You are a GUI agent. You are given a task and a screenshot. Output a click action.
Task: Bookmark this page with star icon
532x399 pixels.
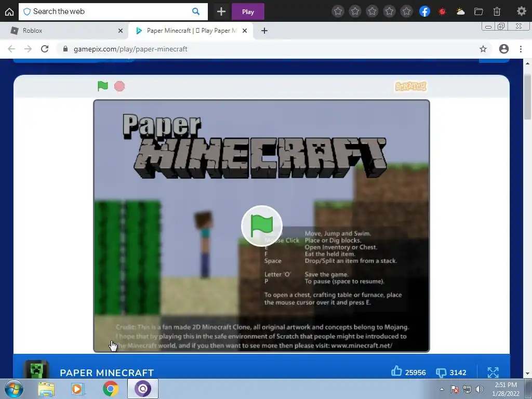tap(483, 49)
